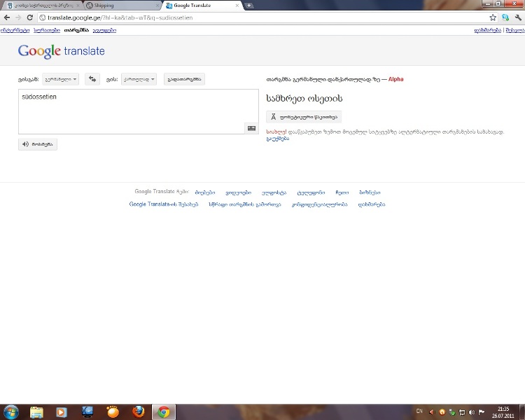Open the third link in the footer's second row
This screenshot has height=420, width=525.
point(320,204)
